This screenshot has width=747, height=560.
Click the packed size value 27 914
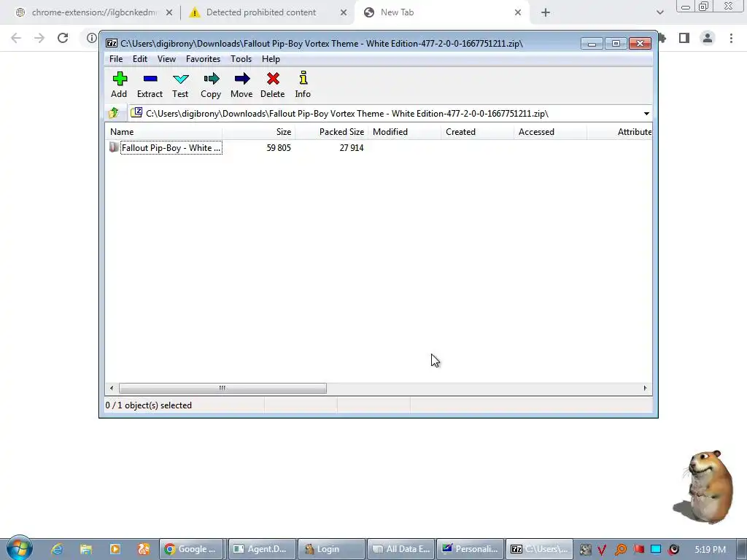(352, 147)
